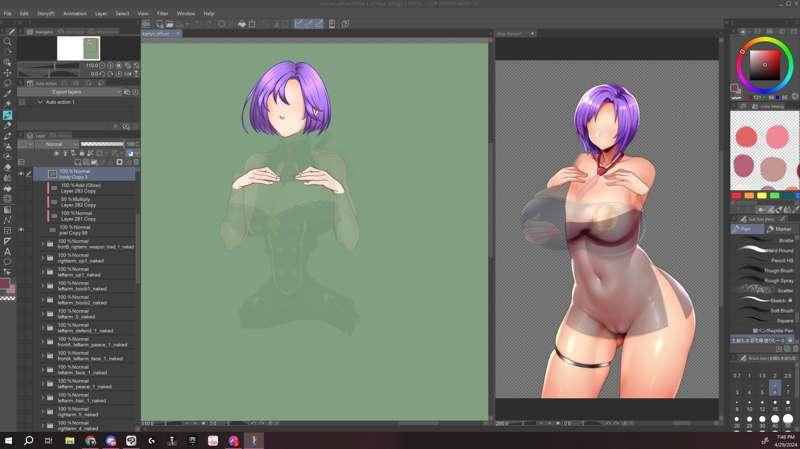
Task: Switch to the Pen sub tool tab
Action: click(x=747, y=229)
